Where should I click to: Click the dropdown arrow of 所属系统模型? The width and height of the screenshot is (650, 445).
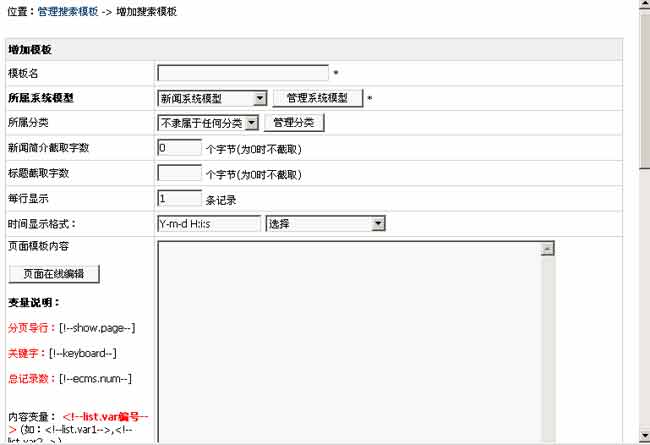coord(260,98)
